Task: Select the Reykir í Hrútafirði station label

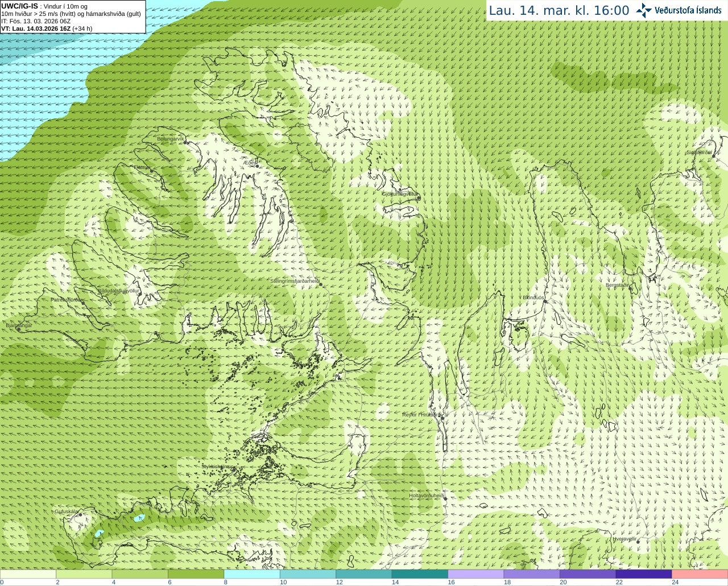Action: click(421, 415)
